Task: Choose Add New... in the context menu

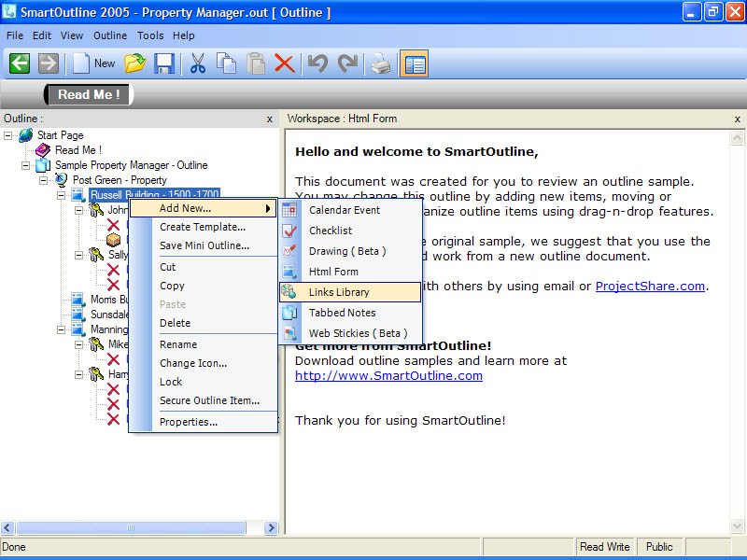Action: (203, 208)
